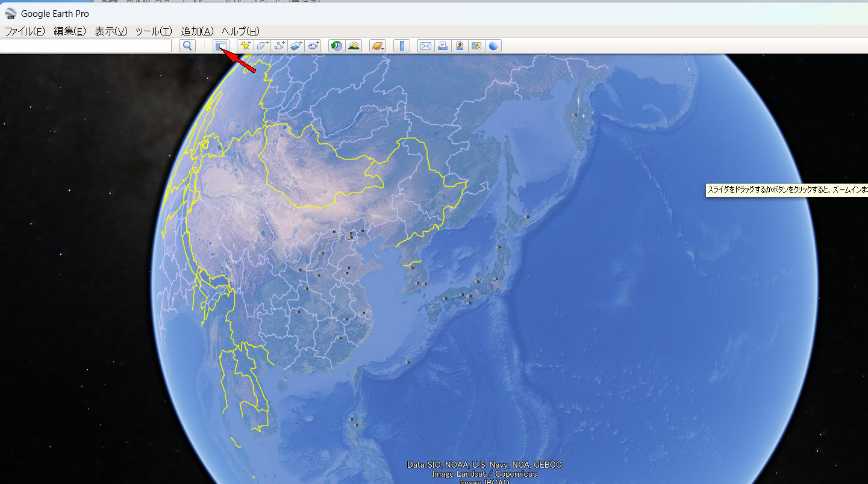Click the search magnifier button
868x484 pixels.
coord(187,46)
